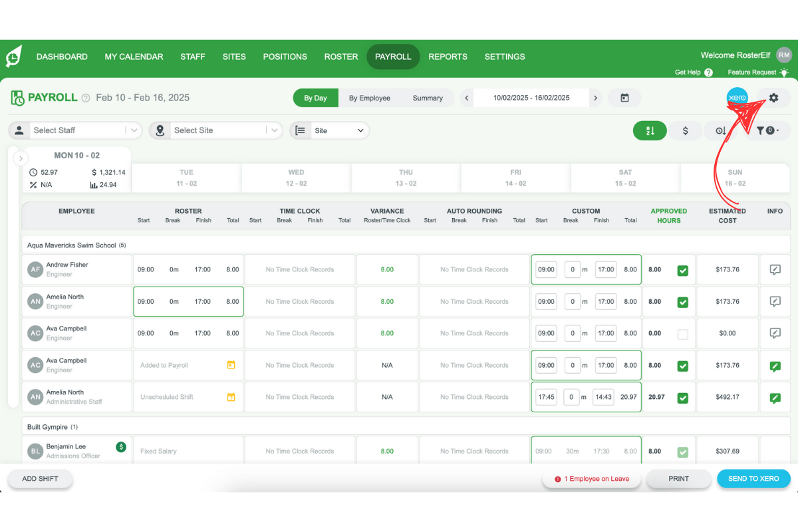Uncheck approved hours for Andrew Fisher
This screenshot has width=798, height=532.
point(683,271)
